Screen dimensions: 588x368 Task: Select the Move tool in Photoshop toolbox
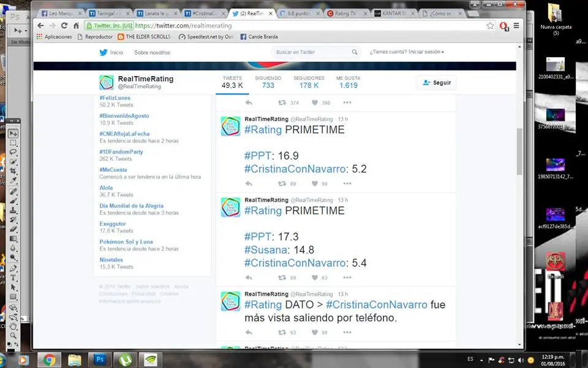(x=13, y=133)
